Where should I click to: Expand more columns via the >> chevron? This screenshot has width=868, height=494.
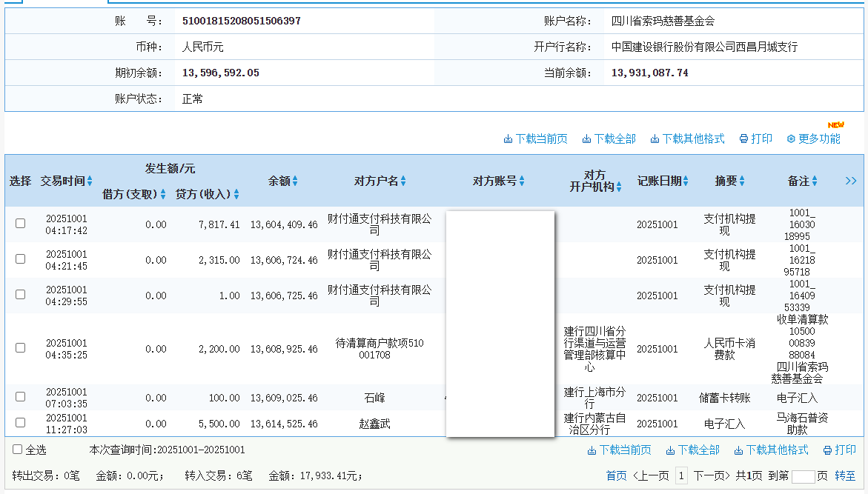coord(850,181)
